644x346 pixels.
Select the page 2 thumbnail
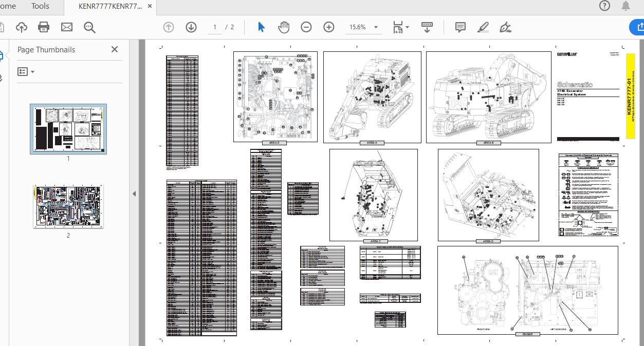(68, 207)
